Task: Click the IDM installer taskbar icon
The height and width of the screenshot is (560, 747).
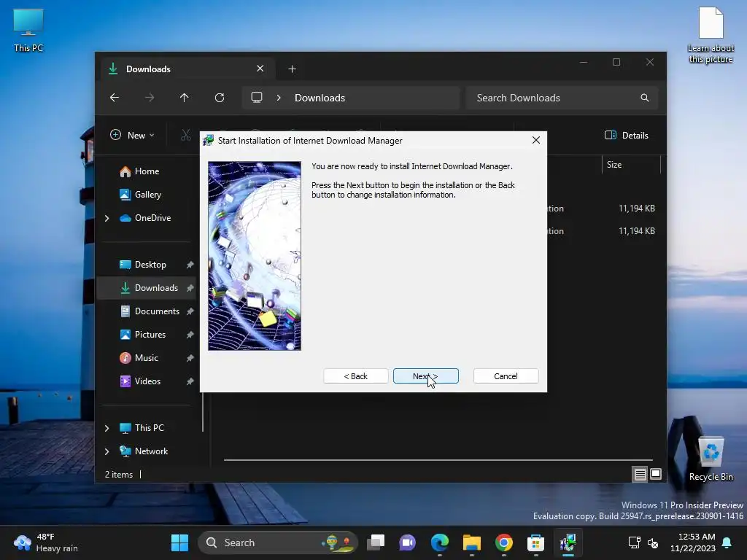Action: pos(568,542)
